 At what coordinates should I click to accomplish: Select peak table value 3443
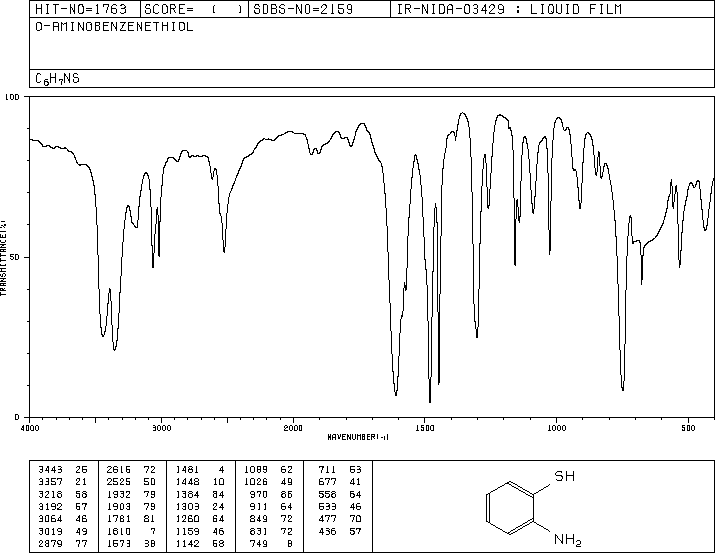coord(50,470)
